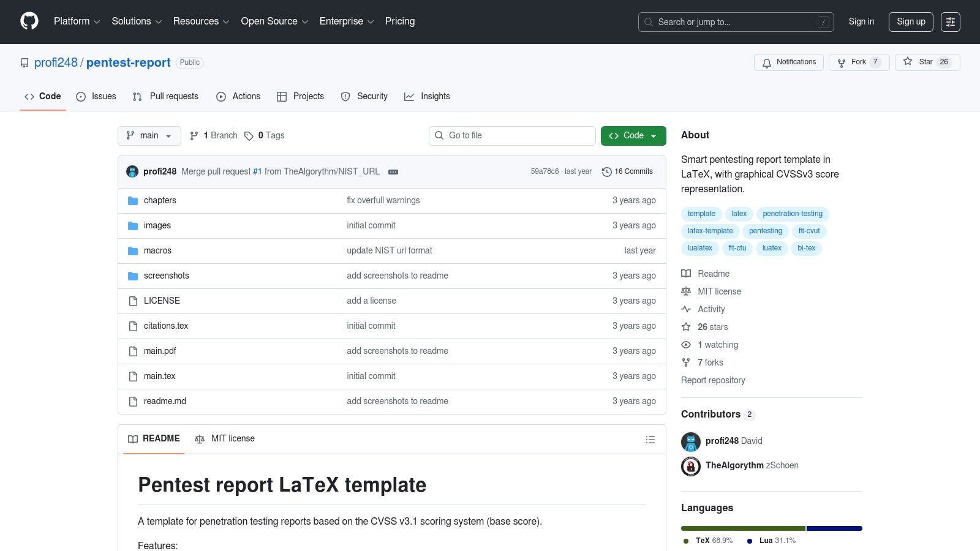Click the penetration-testing topic tag
This screenshot has height=551, width=980.
click(x=793, y=214)
